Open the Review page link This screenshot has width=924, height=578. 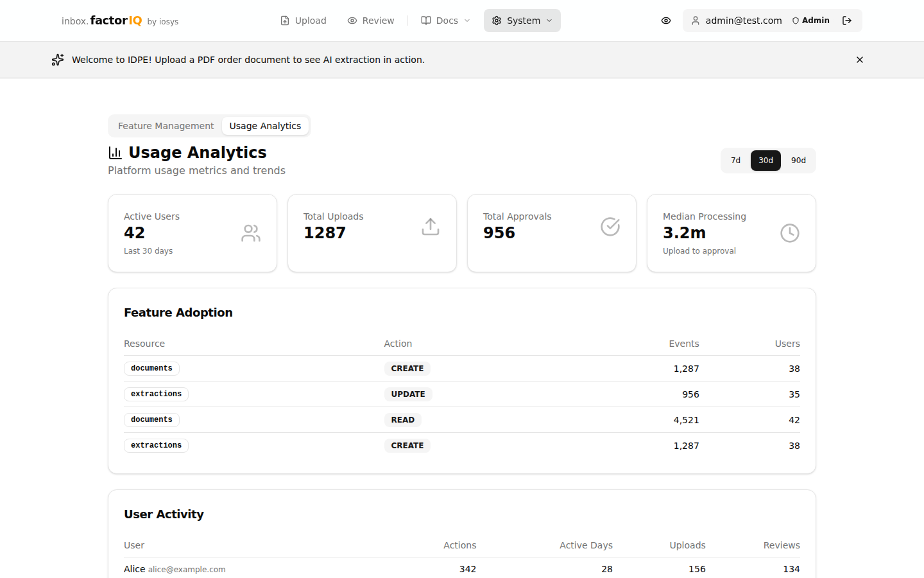coord(371,21)
